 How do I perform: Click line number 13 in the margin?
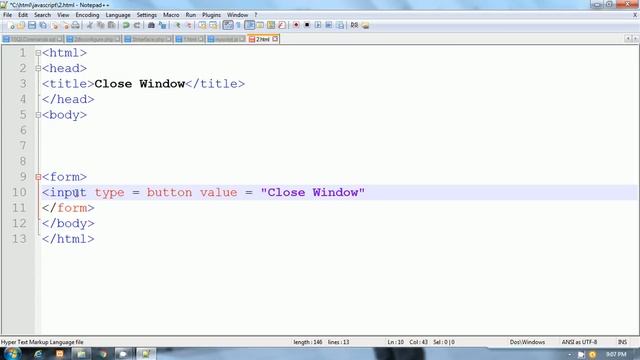[19, 239]
